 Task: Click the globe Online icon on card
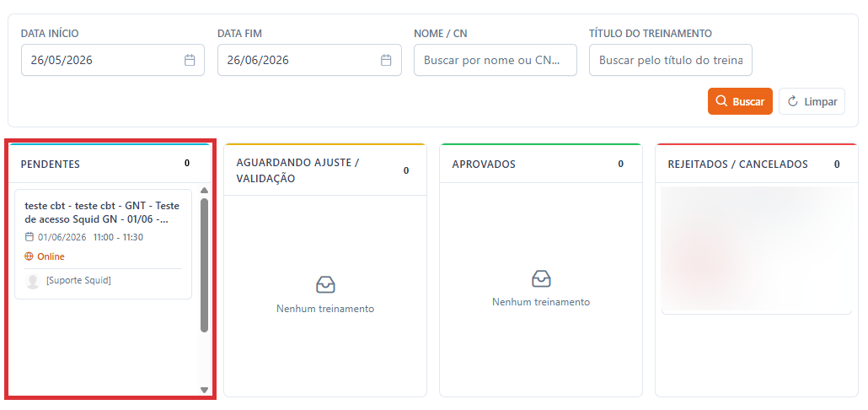click(x=29, y=256)
